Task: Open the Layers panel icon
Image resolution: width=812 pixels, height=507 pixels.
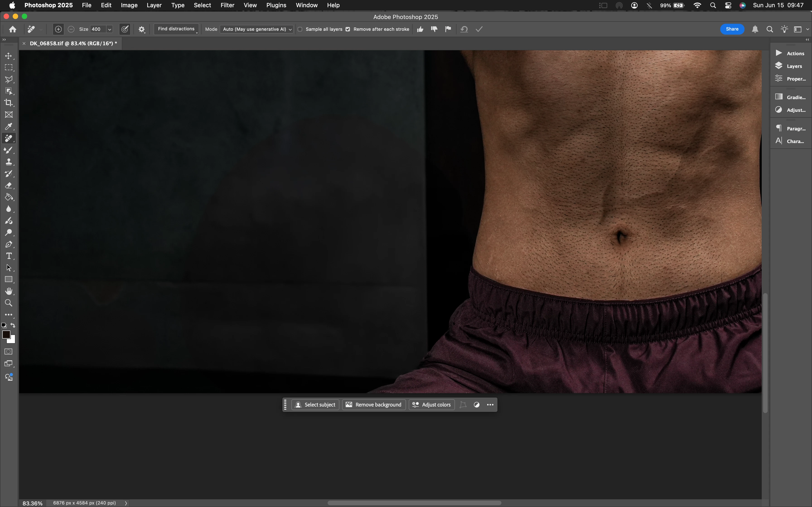Action: [x=779, y=66]
